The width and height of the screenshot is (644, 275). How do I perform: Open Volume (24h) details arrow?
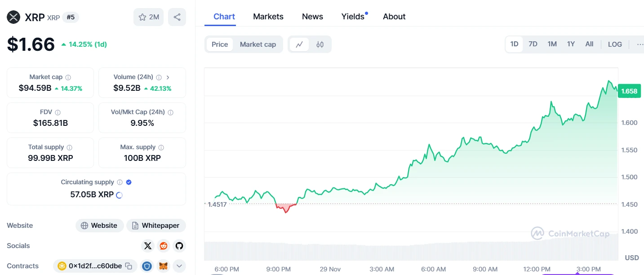pyautogui.click(x=168, y=77)
